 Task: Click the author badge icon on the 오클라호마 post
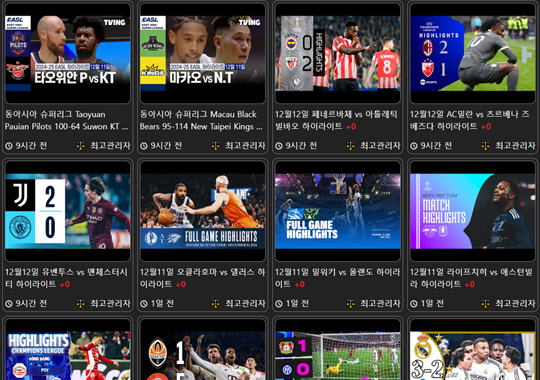[x=216, y=304]
